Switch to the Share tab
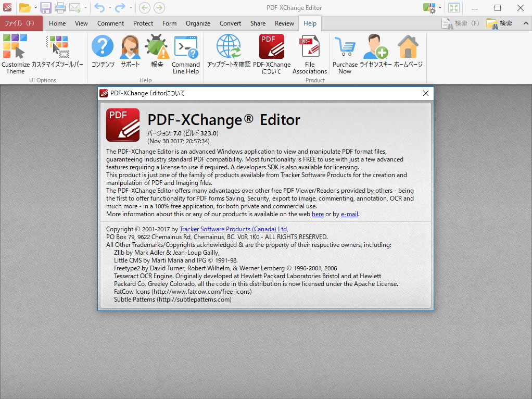This screenshot has width=532, height=399. tap(258, 23)
